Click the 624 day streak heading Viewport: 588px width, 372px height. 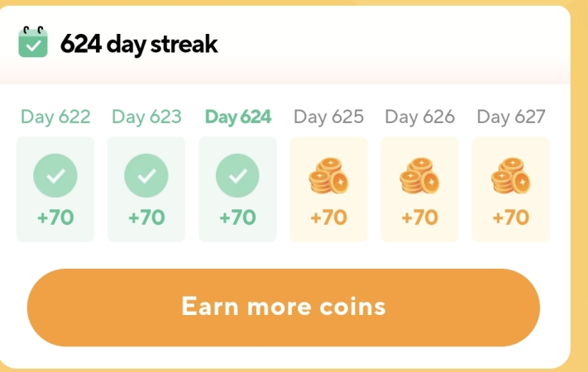(x=139, y=45)
